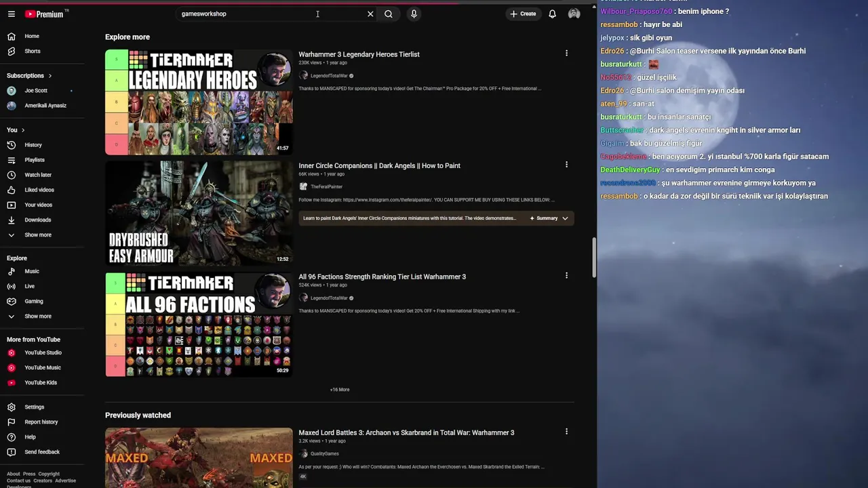Screen dimensions: 868x488
Task: Start voice search with the microphone
Action: (x=414, y=14)
